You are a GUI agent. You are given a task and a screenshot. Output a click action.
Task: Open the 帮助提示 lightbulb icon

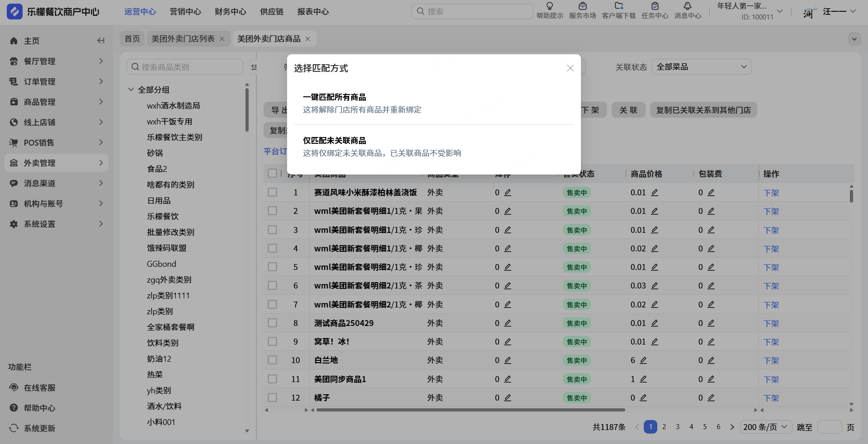pos(550,6)
